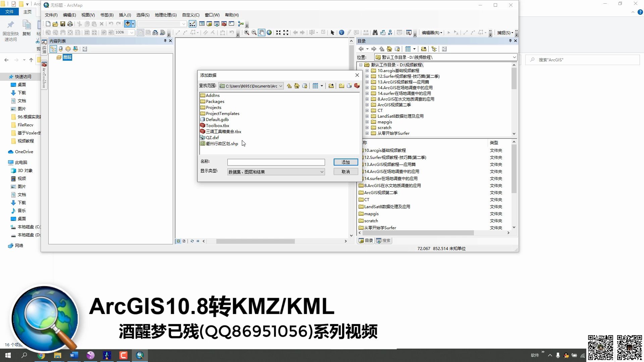Click the Add Data button in toolbar
Viewport: 644px width, 362px height.
point(127,24)
